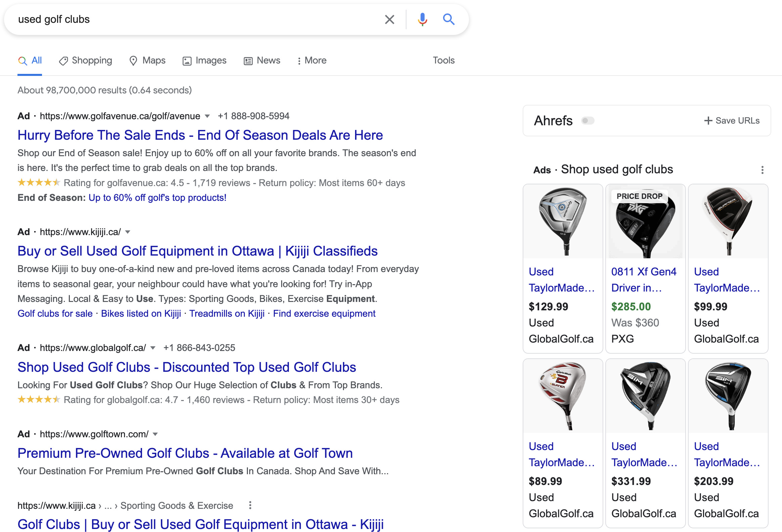Open the kijiji.ca ad dropdown arrow
This screenshot has height=532, width=782.
click(128, 232)
